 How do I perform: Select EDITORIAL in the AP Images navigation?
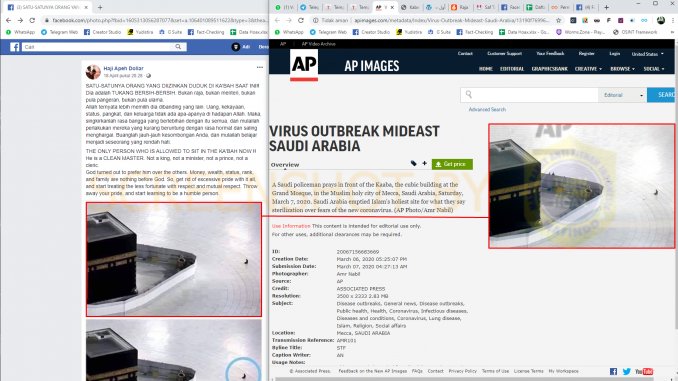[512, 69]
